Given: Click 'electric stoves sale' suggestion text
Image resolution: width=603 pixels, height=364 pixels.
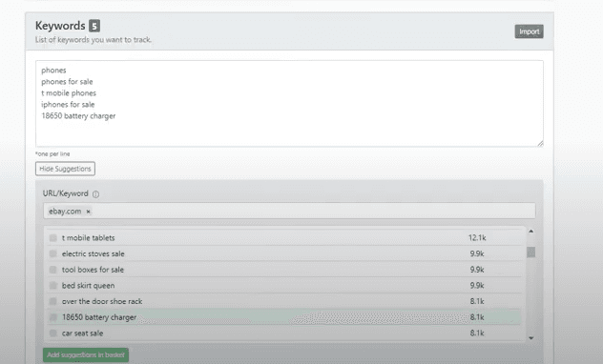Looking at the screenshot, I should [x=94, y=253].
